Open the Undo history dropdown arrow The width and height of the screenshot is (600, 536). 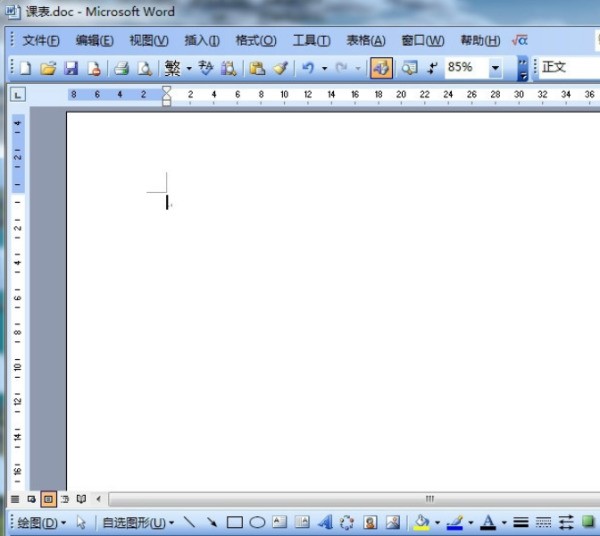tap(324, 68)
